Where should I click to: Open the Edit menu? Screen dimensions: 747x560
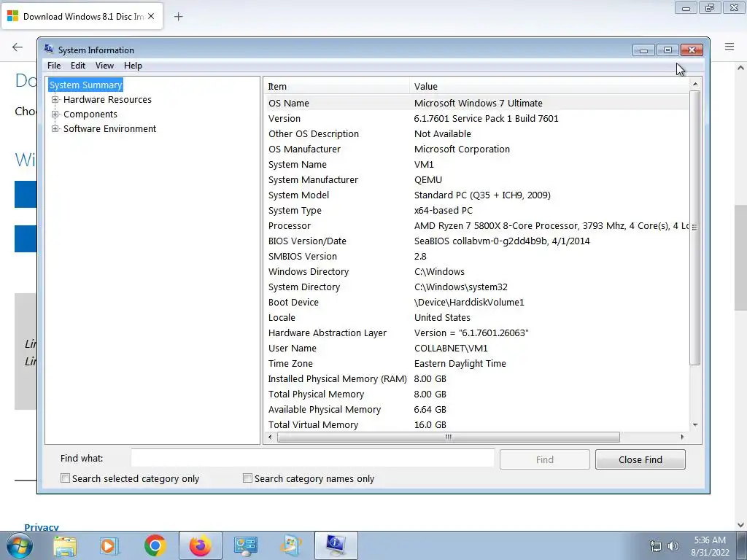tap(77, 66)
